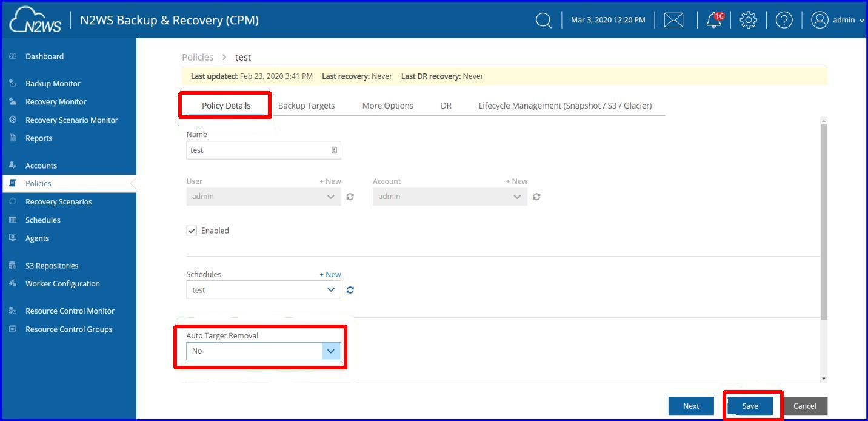Refresh the Account list icon
This screenshot has width=868, height=421.
[x=536, y=197]
